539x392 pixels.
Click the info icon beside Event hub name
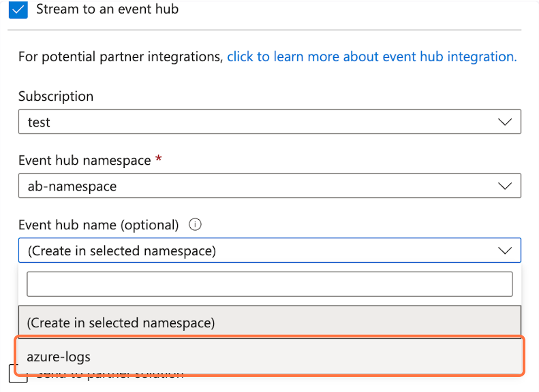196,225
